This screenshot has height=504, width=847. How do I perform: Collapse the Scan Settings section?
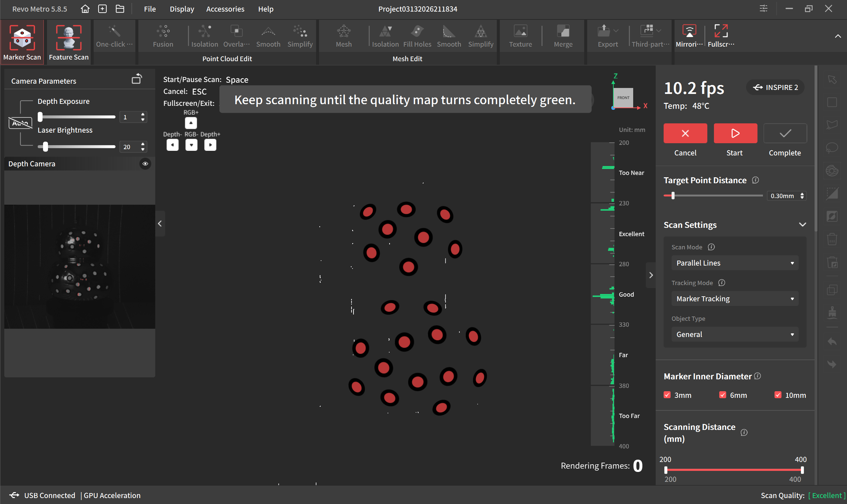pos(802,225)
